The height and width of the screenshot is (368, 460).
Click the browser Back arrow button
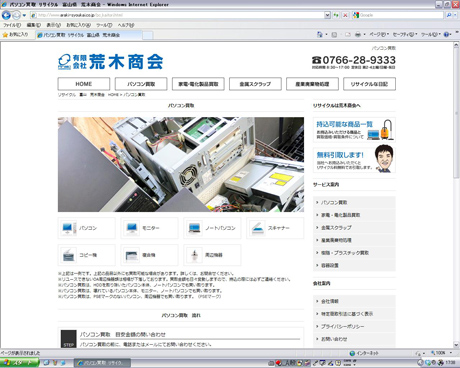pyautogui.click(x=6, y=15)
